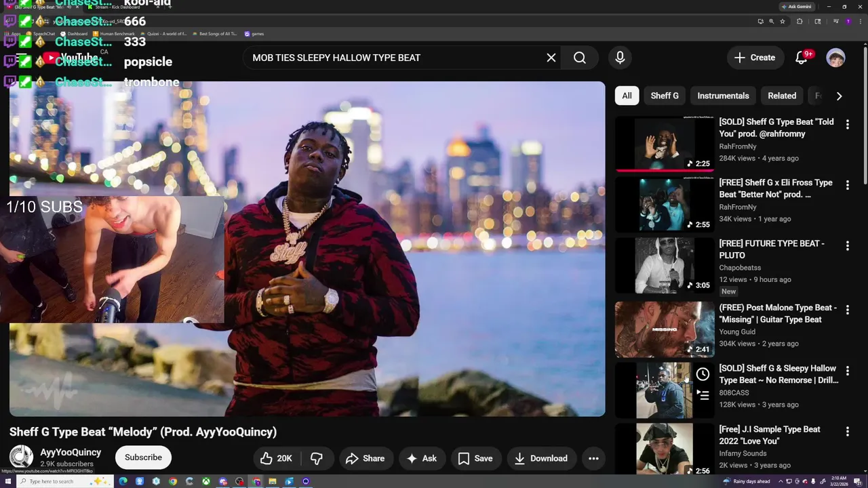Open J.I Sample Type Beat title
This screenshot has width=868, height=488.
pos(770,435)
